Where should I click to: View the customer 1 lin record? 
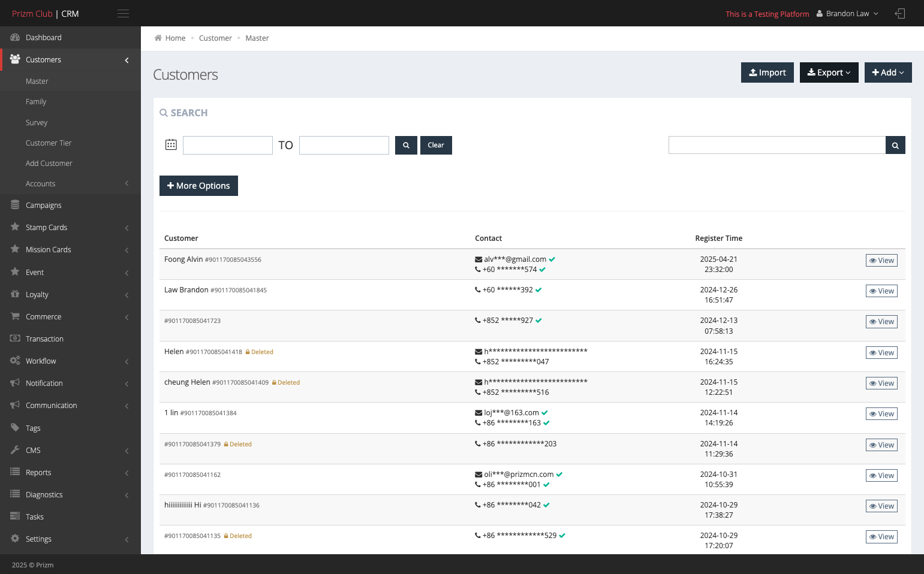[881, 413]
